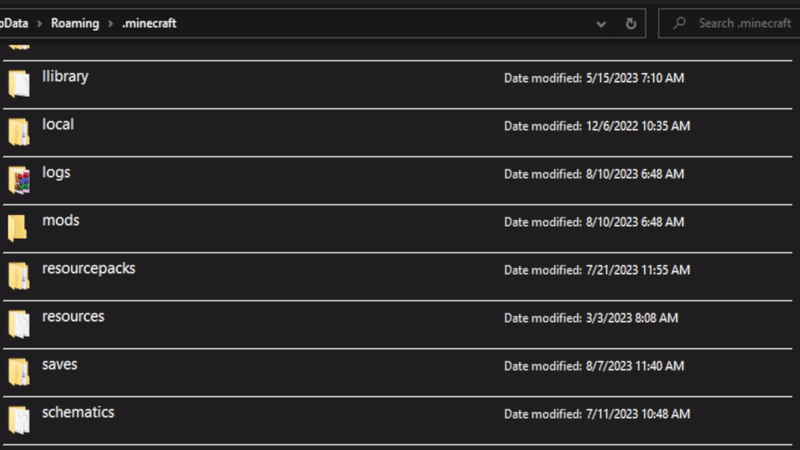Select the saves folder icon
This screenshot has height=450, width=800.
pyautogui.click(x=18, y=372)
